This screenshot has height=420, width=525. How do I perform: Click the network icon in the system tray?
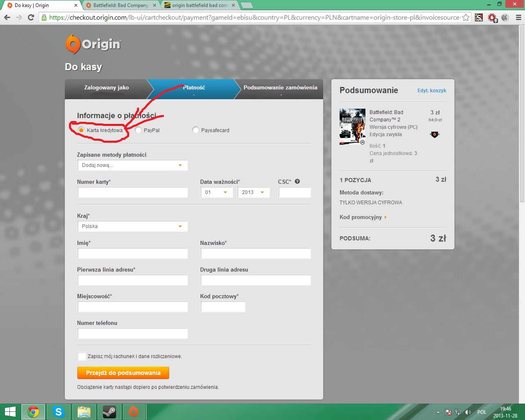pyautogui.click(x=458, y=412)
